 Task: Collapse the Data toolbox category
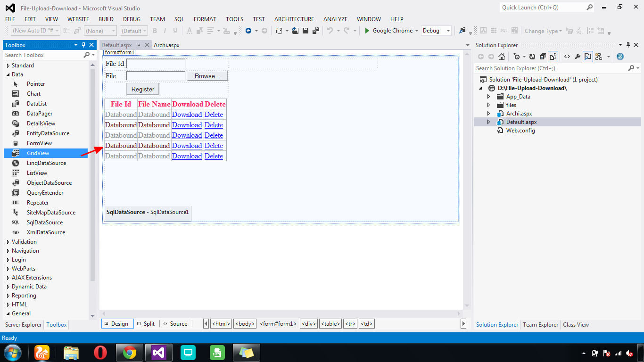8,74
